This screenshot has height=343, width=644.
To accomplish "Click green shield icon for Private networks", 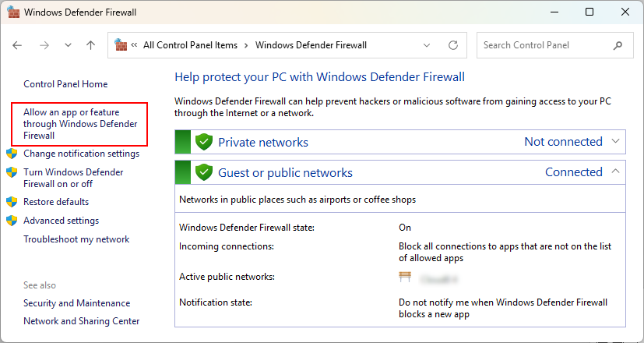I will pyautogui.click(x=204, y=142).
